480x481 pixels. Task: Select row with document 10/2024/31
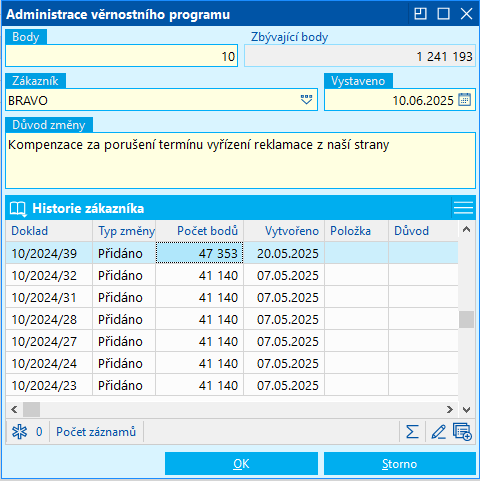pos(232,297)
